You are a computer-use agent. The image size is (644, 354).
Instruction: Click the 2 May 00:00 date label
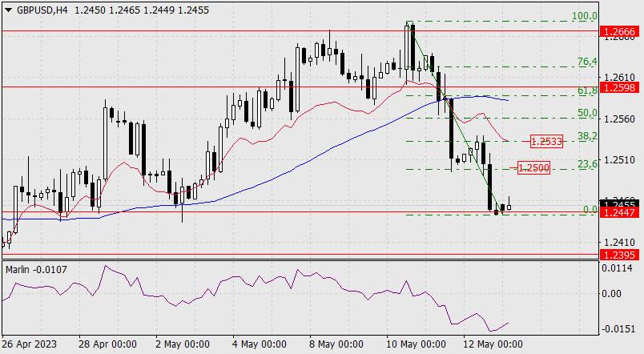183,344
